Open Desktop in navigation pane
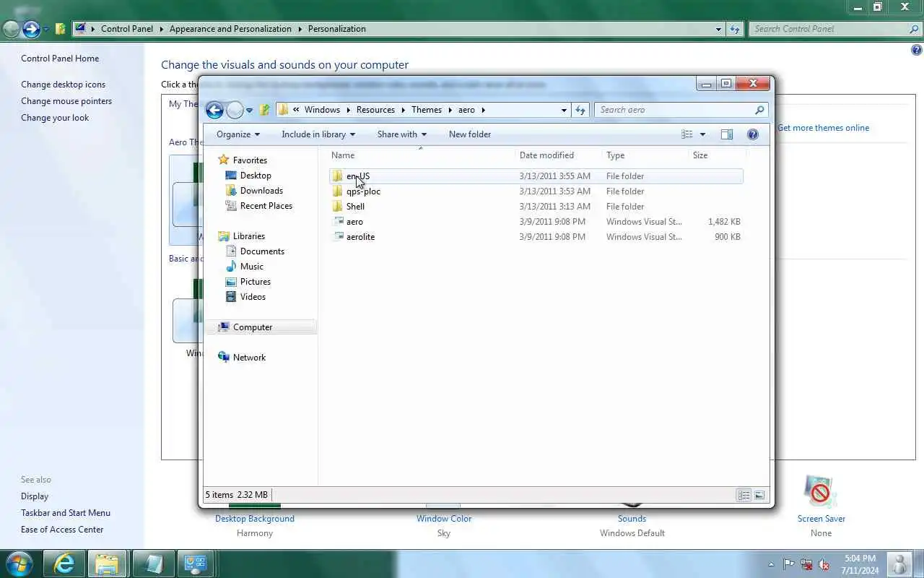The image size is (924, 578). [x=256, y=176]
